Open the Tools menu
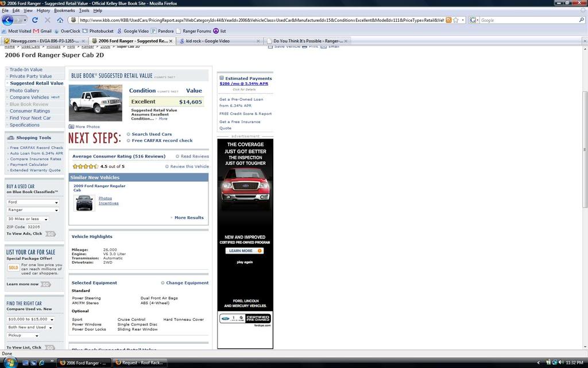 point(84,10)
